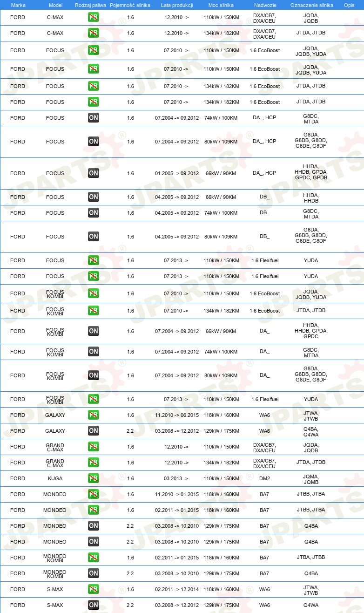The image size is (364, 613).
Task: Click the 'Model' column header
Action: coord(55,5)
